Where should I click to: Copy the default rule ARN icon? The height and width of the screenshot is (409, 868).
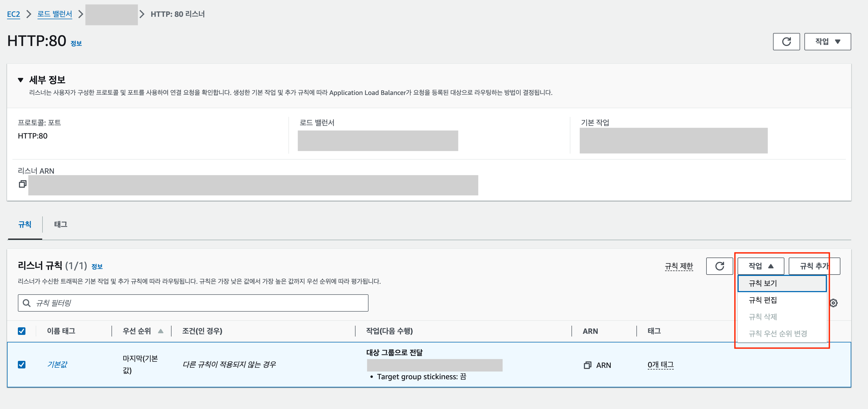[587, 365]
